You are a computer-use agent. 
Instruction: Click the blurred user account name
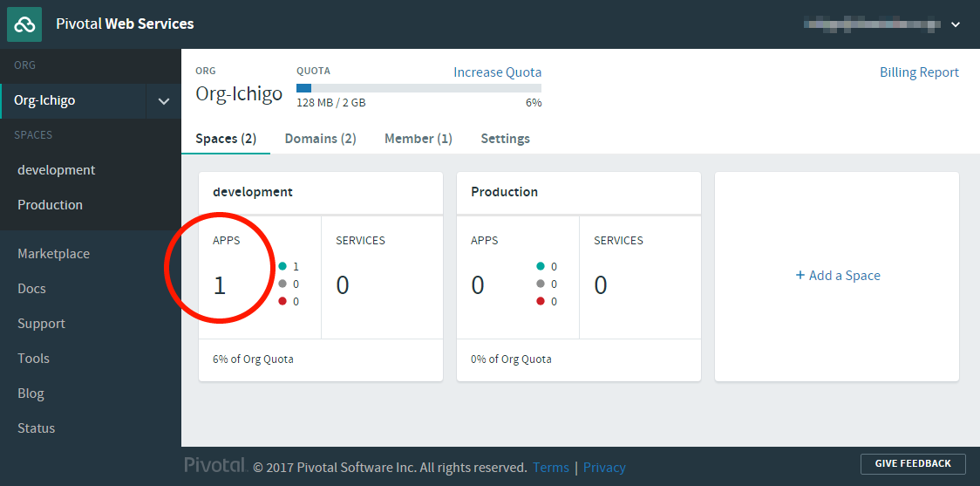[x=873, y=24]
